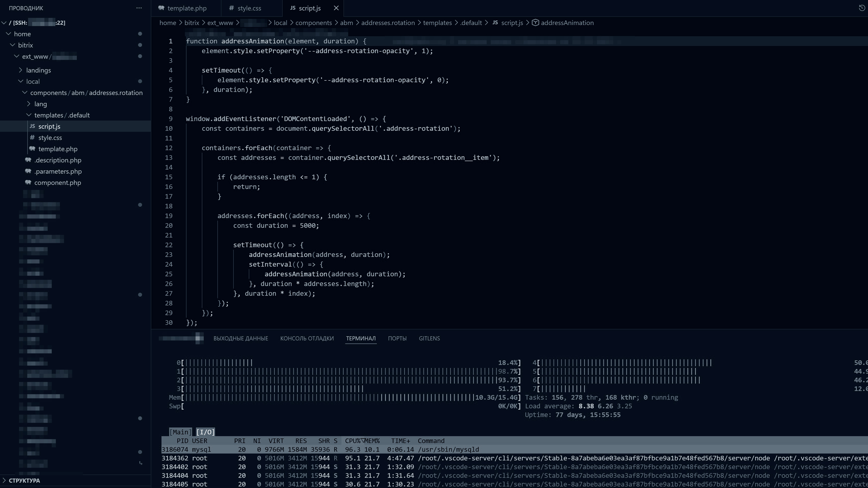This screenshot has height=488, width=868.
Task: Click 'const duration = 5000' code line
Action: point(276,225)
